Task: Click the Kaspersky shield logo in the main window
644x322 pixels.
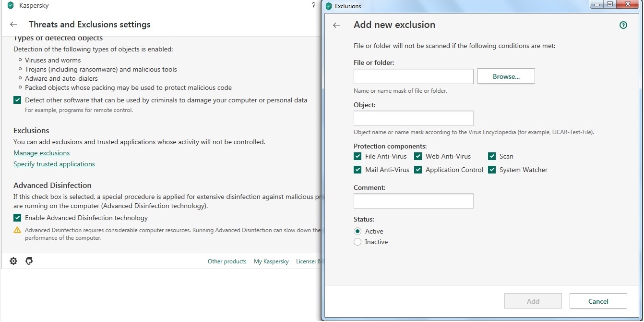Action: [x=11, y=6]
